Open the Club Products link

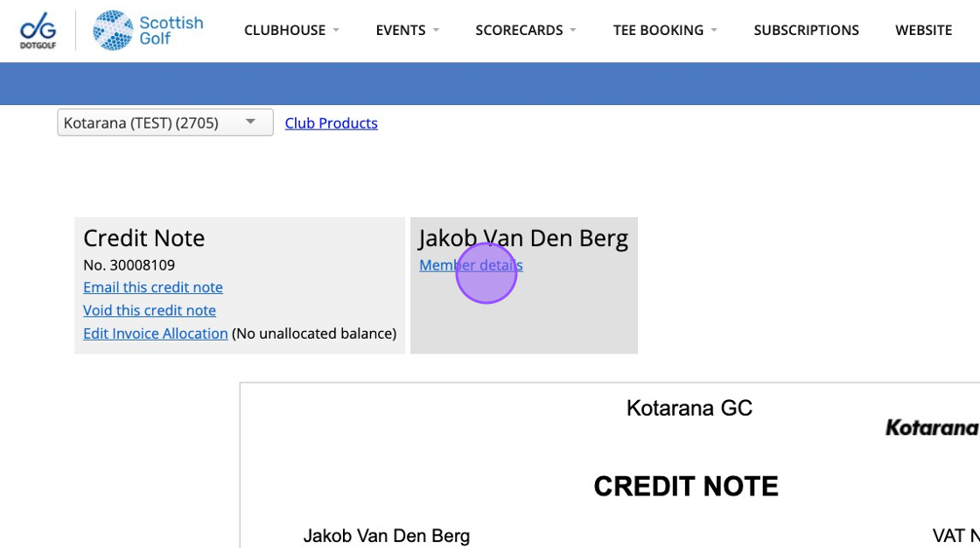331,123
